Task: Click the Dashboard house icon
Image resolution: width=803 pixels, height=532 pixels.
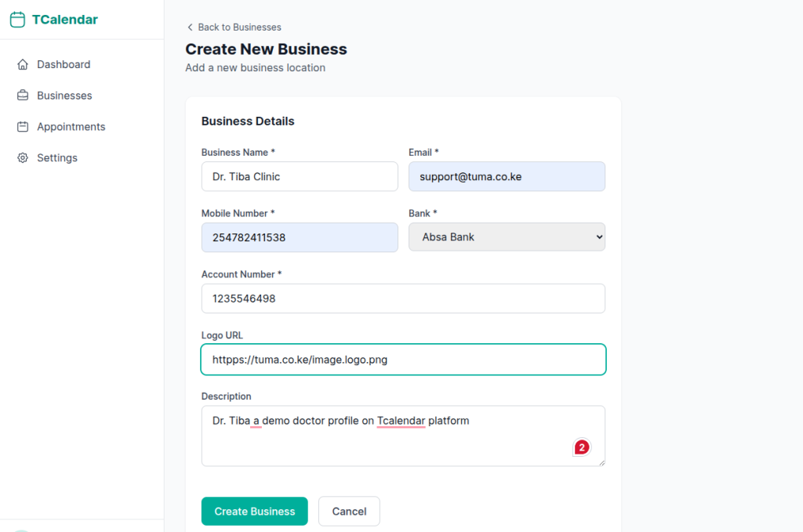Action: coord(23,64)
